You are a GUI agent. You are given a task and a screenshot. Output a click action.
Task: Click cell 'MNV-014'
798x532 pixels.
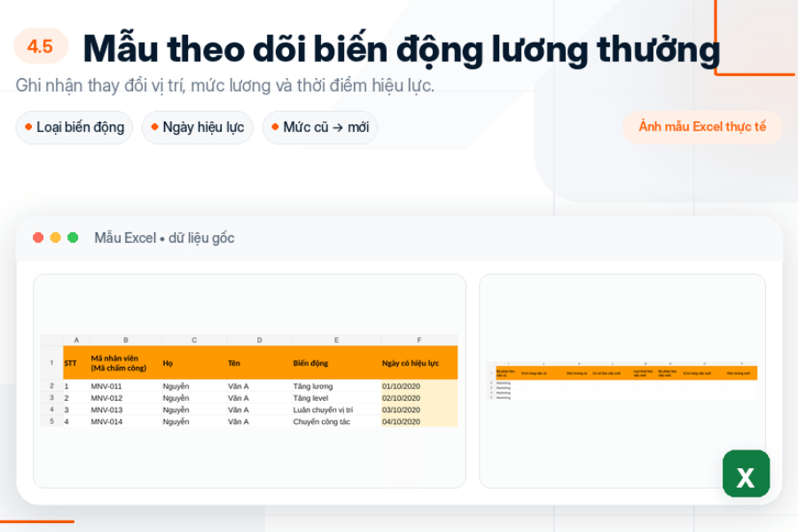pyautogui.click(x=126, y=421)
